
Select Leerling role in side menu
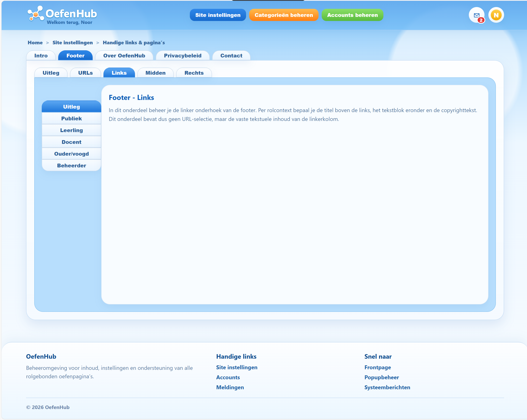click(x=71, y=130)
